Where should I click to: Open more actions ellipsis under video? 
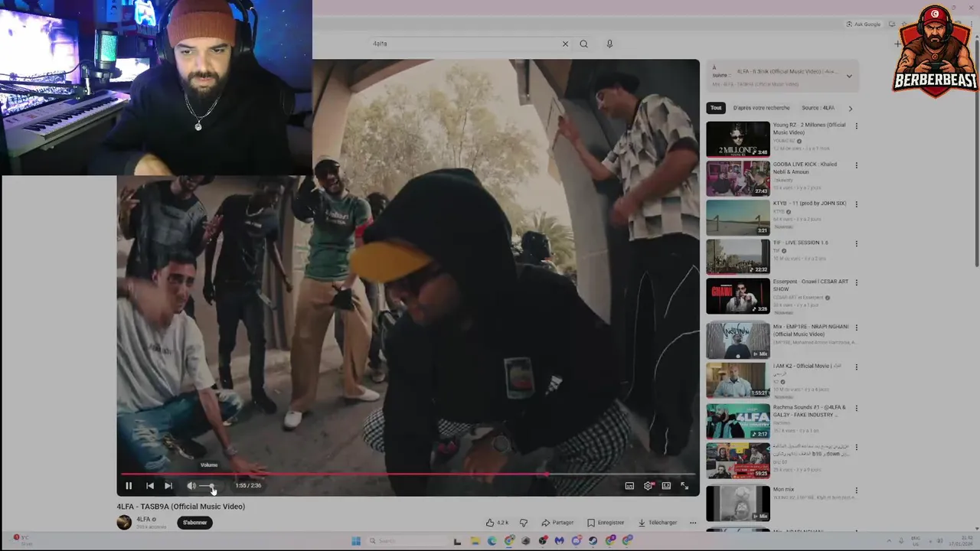[693, 523]
